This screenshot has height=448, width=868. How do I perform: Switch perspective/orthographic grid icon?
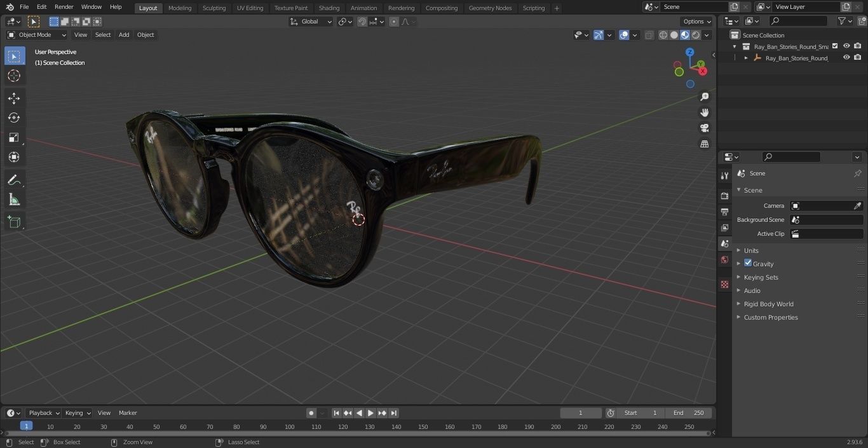point(704,144)
